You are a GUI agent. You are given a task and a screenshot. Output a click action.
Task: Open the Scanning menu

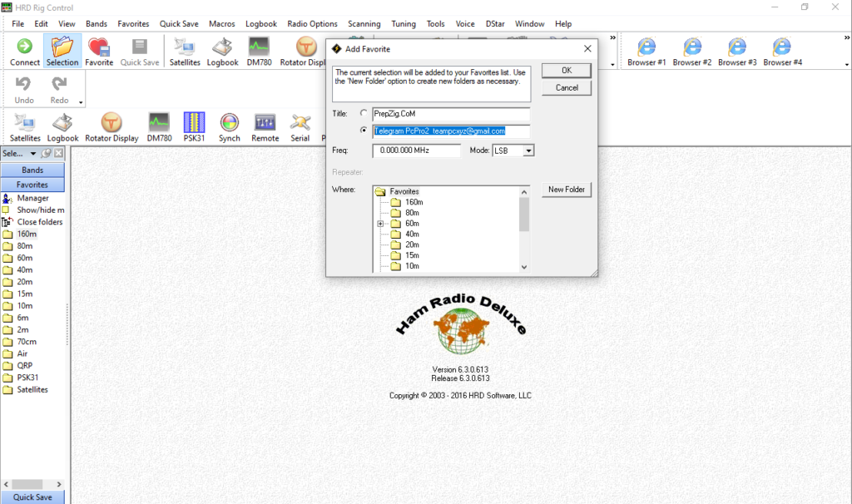click(x=364, y=24)
